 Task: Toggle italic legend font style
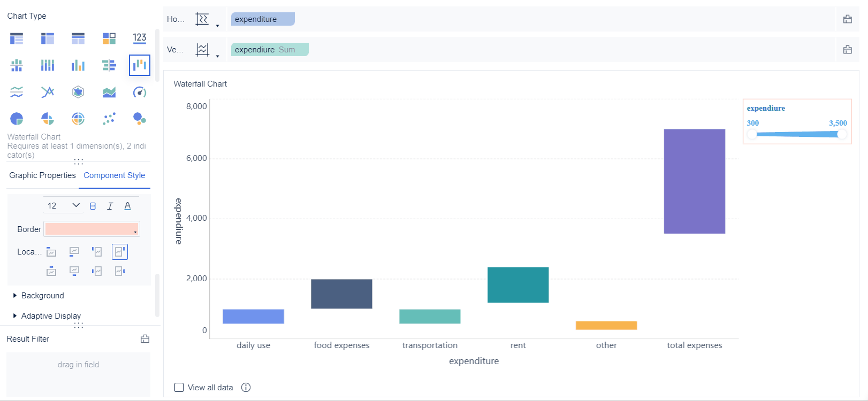tap(110, 206)
